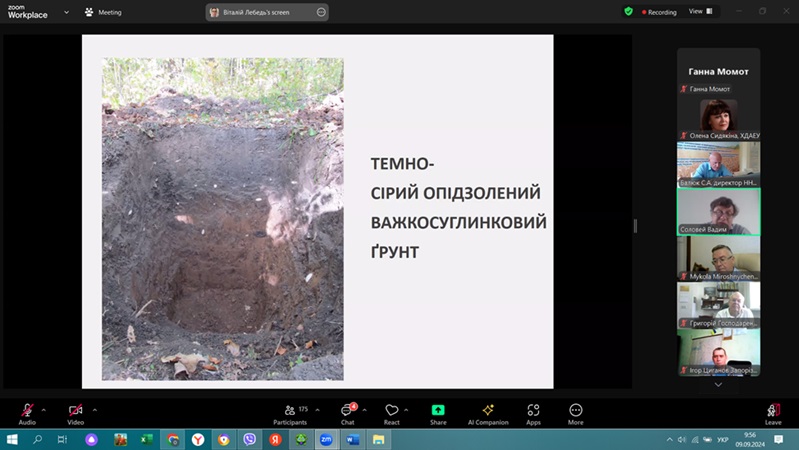The image size is (799, 450).
Task: Show hidden system tray icons
Action: pos(669,439)
